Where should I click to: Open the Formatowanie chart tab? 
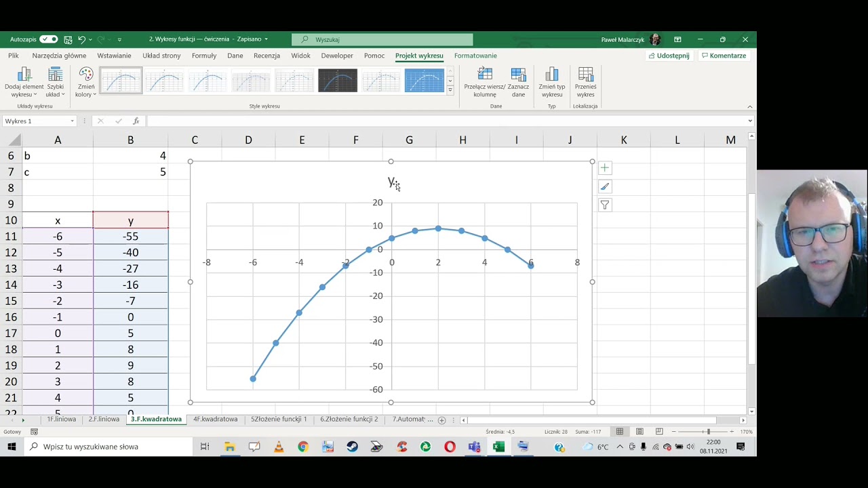(475, 56)
